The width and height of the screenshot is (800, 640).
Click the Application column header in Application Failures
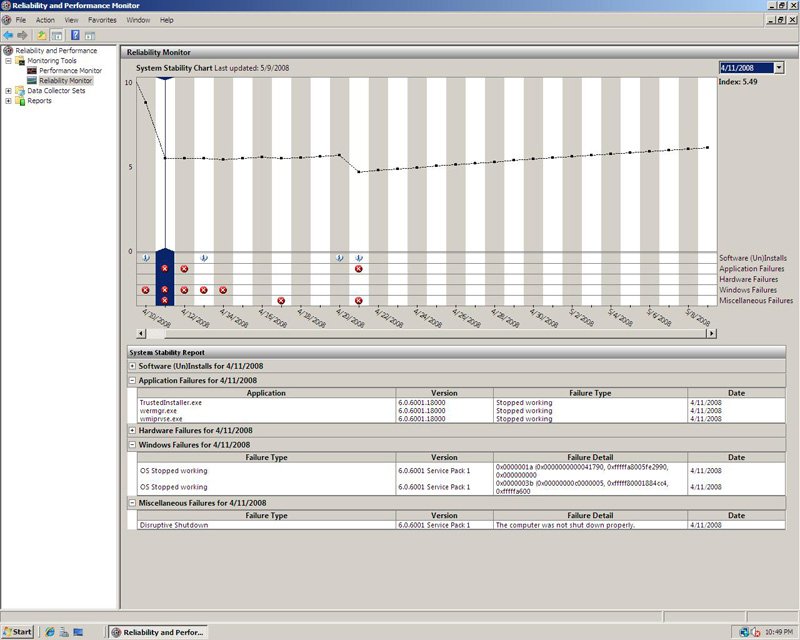(266, 393)
